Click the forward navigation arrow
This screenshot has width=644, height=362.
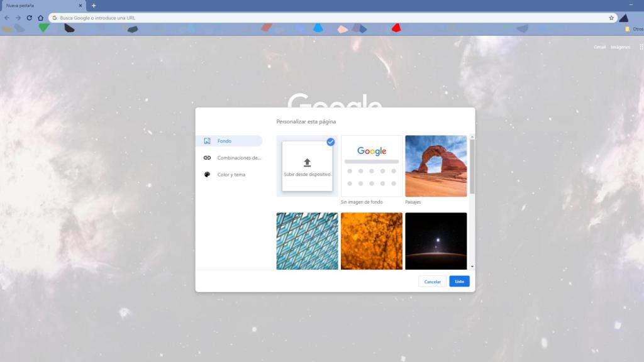[x=18, y=18]
